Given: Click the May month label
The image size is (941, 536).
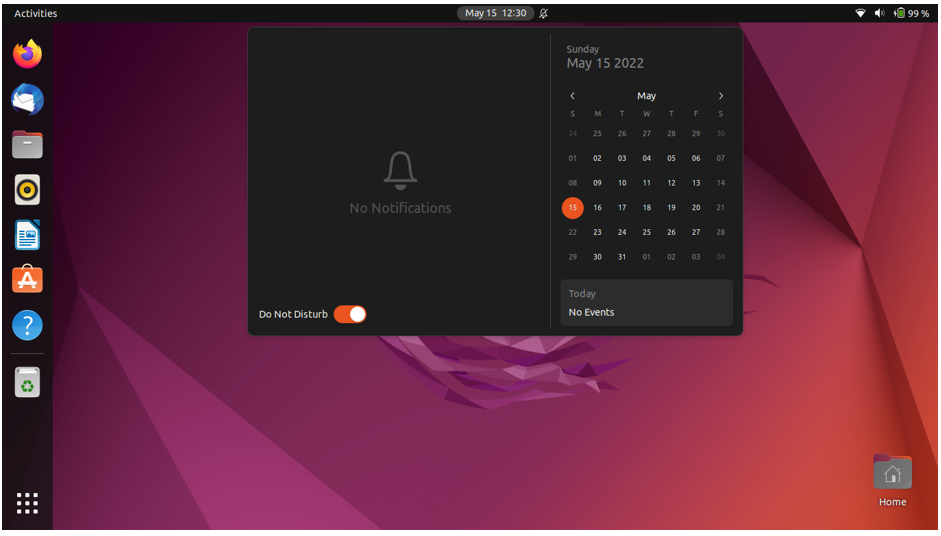Looking at the screenshot, I should tap(646, 96).
